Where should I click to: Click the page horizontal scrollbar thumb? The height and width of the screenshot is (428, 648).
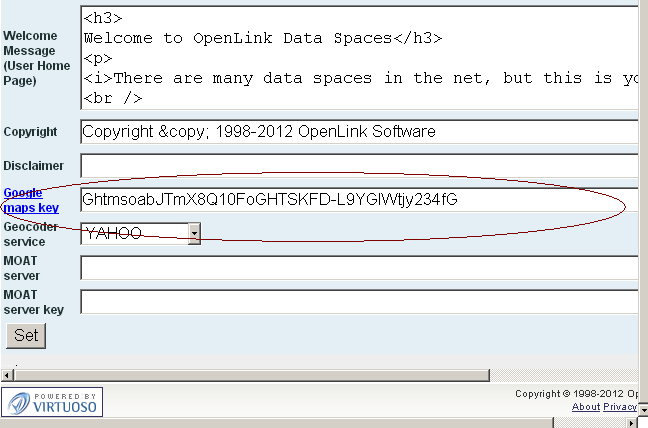251,376
